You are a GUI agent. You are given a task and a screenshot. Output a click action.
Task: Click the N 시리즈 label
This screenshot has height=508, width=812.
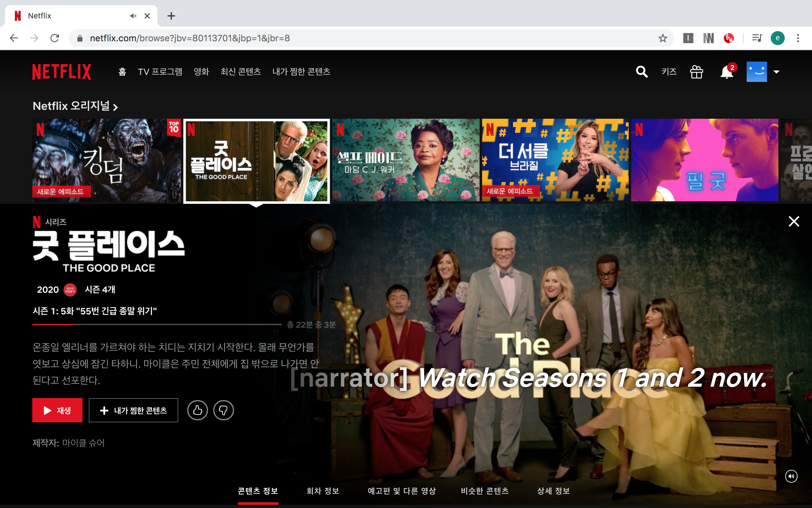[50, 222]
